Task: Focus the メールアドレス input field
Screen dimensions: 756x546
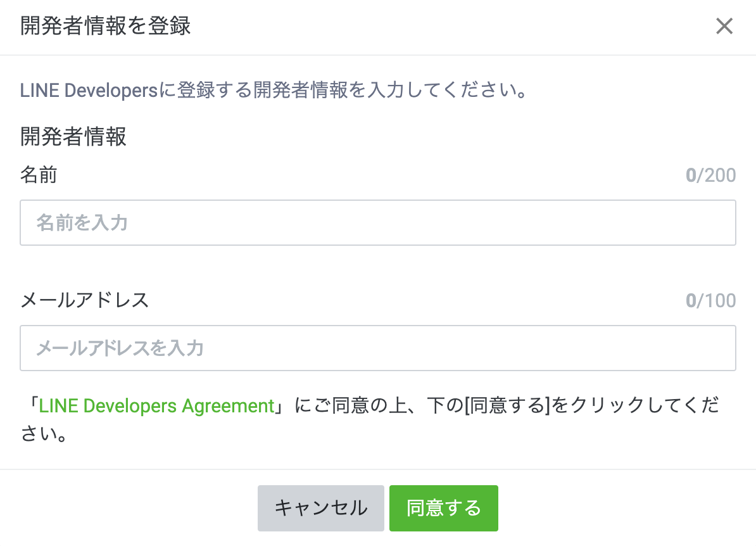Action: [x=377, y=348]
